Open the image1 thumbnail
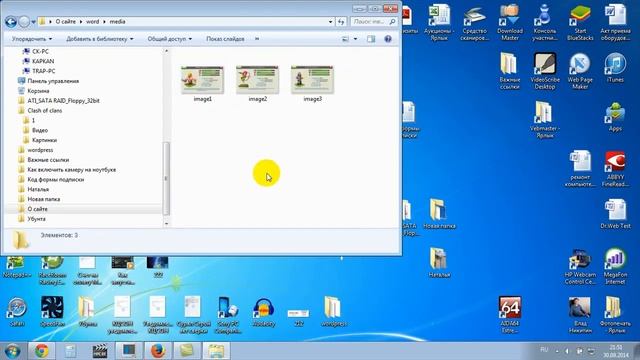The image size is (640, 360). tap(202, 80)
